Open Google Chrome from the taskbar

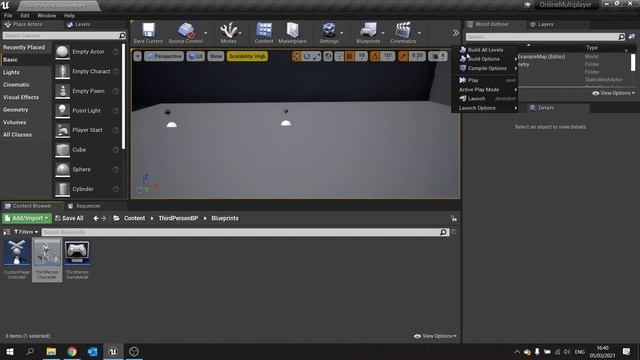point(72,351)
